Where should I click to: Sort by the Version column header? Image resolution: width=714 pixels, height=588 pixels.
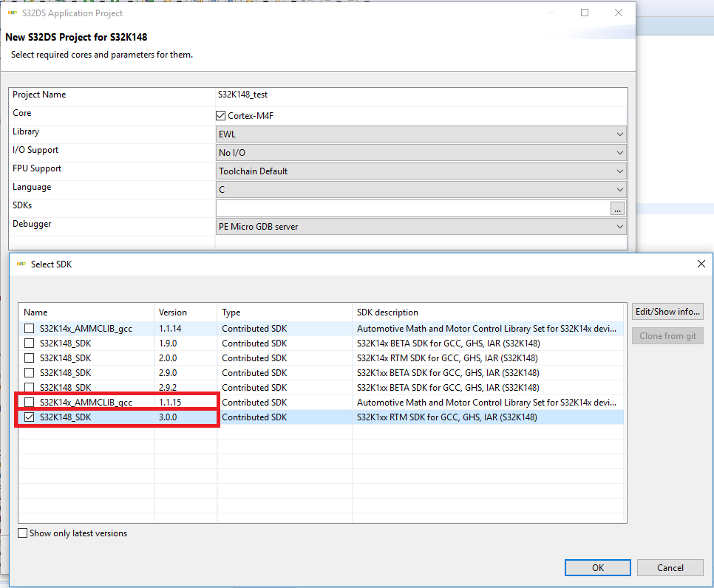pos(186,312)
